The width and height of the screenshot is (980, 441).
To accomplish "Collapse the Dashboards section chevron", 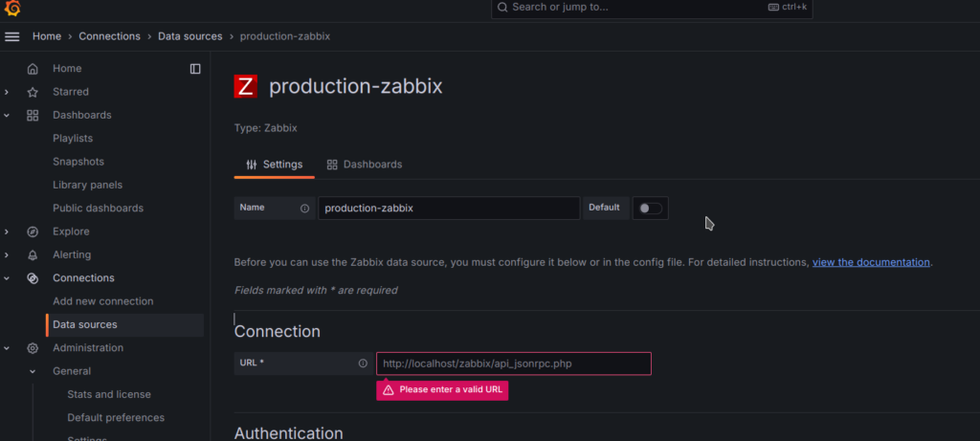I will 8,116.
